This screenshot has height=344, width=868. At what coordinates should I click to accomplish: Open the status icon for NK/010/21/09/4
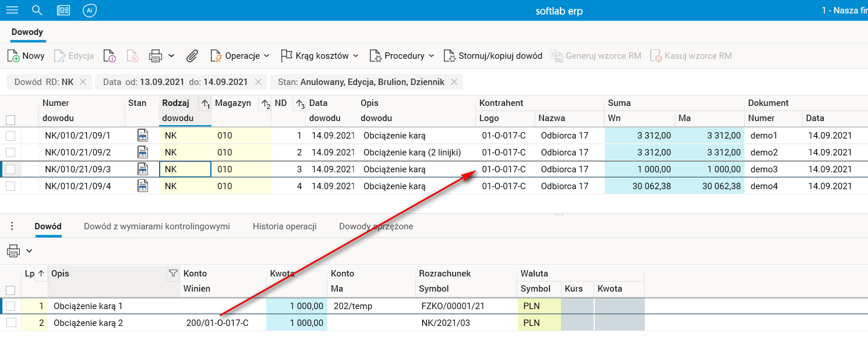pyautogui.click(x=143, y=186)
